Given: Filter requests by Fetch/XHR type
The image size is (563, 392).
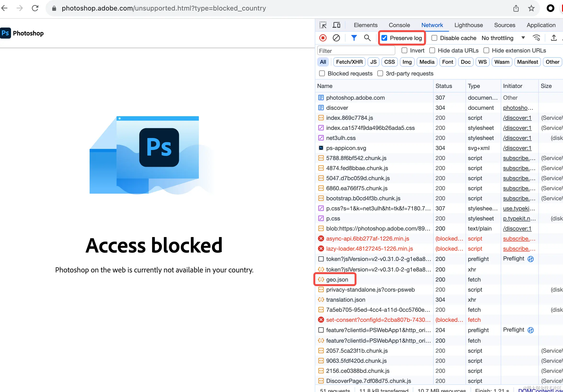Looking at the screenshot, I should click(349, 62).
